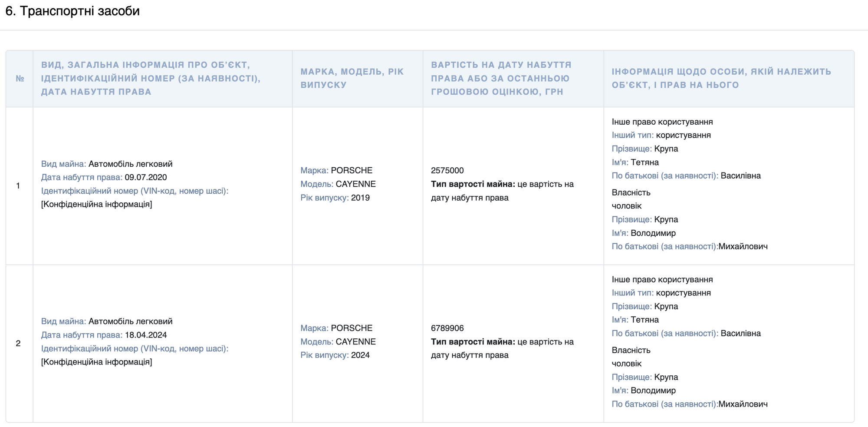The height and width of the screenshot is (427, 868).
Task: Click the "№" column header
Action: (20, 79)
